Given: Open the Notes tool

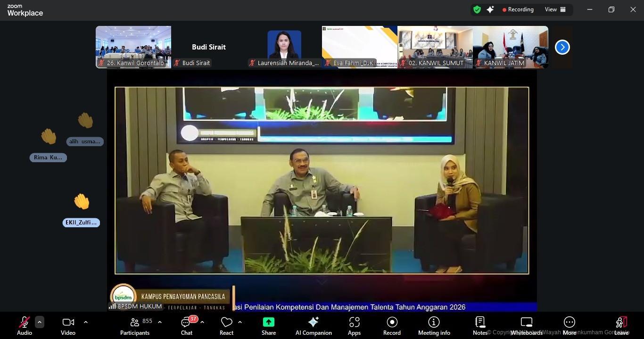Looking at the screenshot, I should pos(480,326).
